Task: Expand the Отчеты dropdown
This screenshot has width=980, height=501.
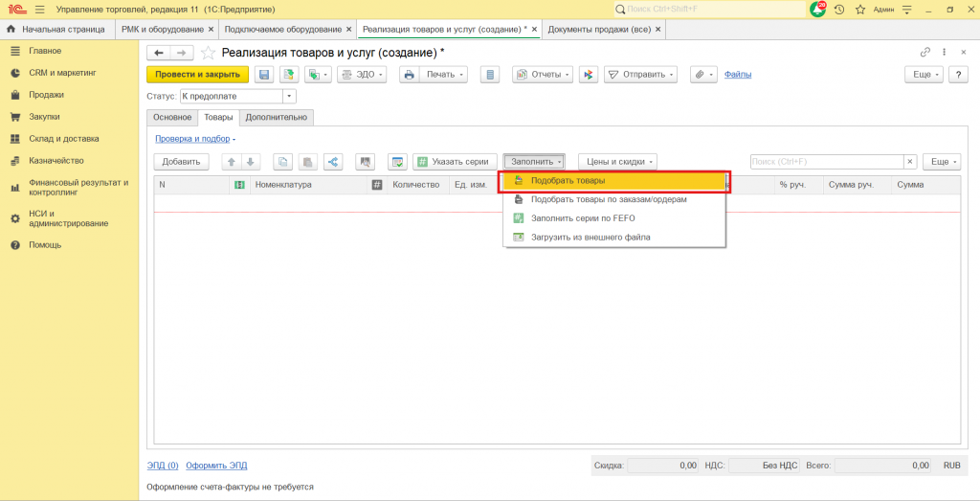Action: click(x=544, y=75)
